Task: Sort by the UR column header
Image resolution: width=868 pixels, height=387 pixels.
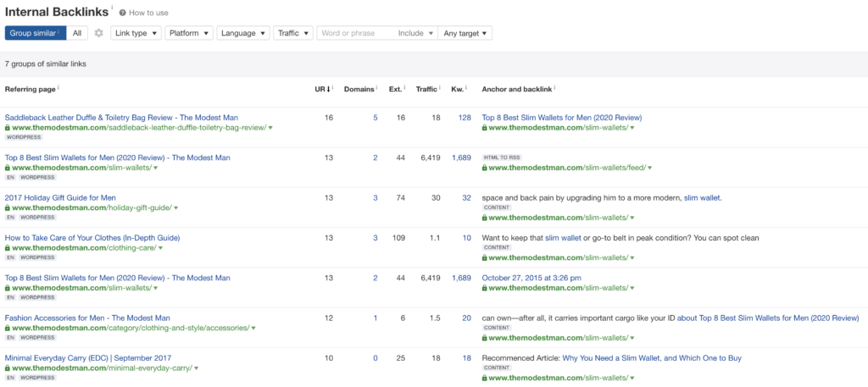Action: click(x=321, y=88)
